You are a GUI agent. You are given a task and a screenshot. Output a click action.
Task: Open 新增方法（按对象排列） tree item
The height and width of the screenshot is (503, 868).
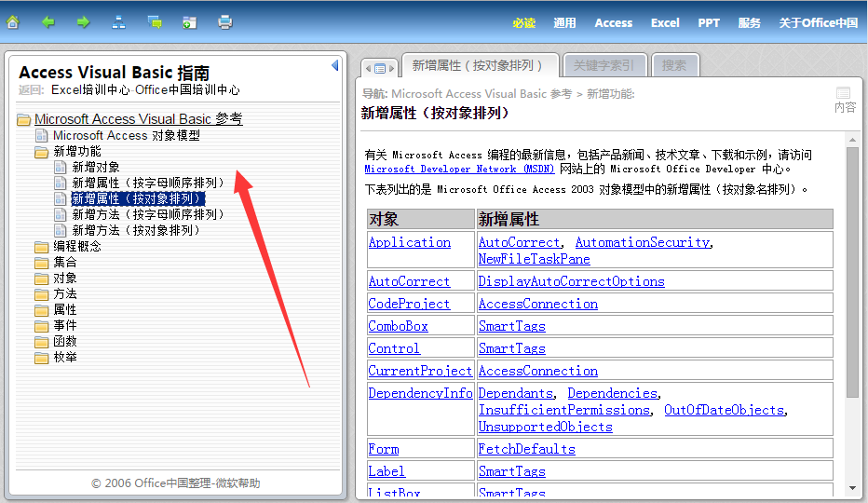click(136, 230)
